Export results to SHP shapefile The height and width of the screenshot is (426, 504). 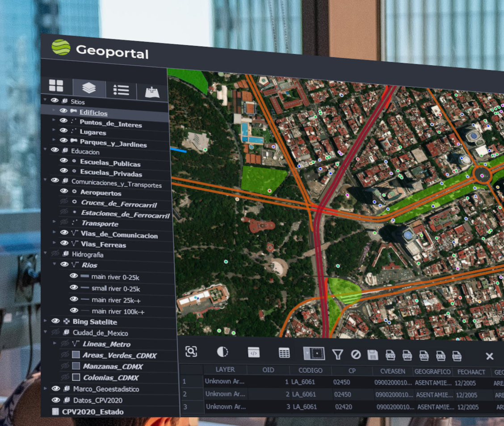457,356
